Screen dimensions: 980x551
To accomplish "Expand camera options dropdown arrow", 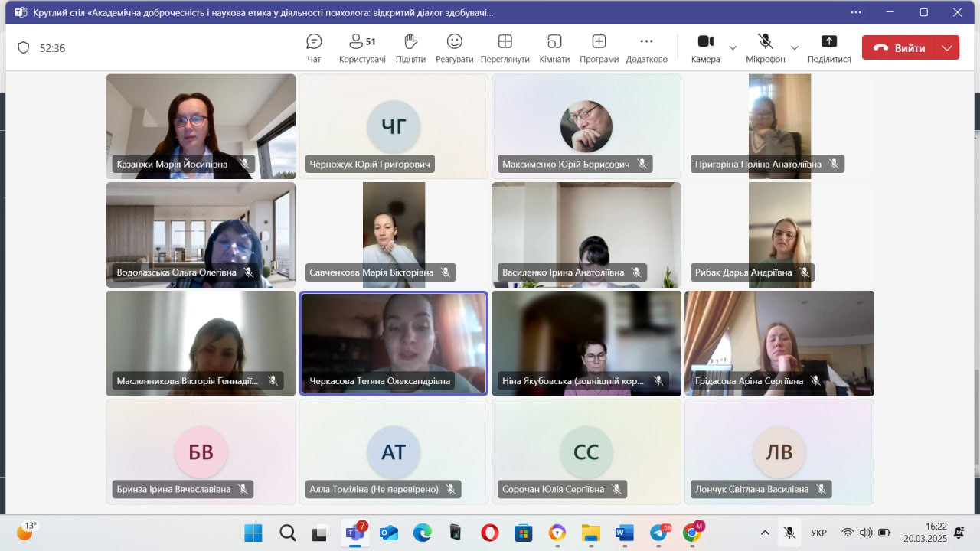I will [733, 47].
